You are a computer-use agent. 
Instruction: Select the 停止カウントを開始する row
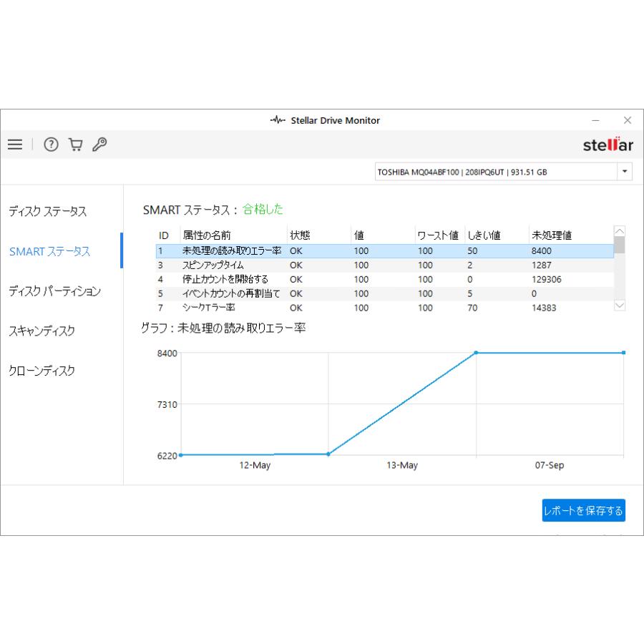[225, 280]
